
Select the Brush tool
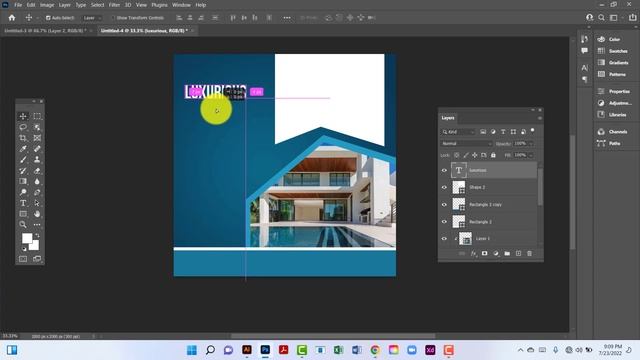pos(23,160)
